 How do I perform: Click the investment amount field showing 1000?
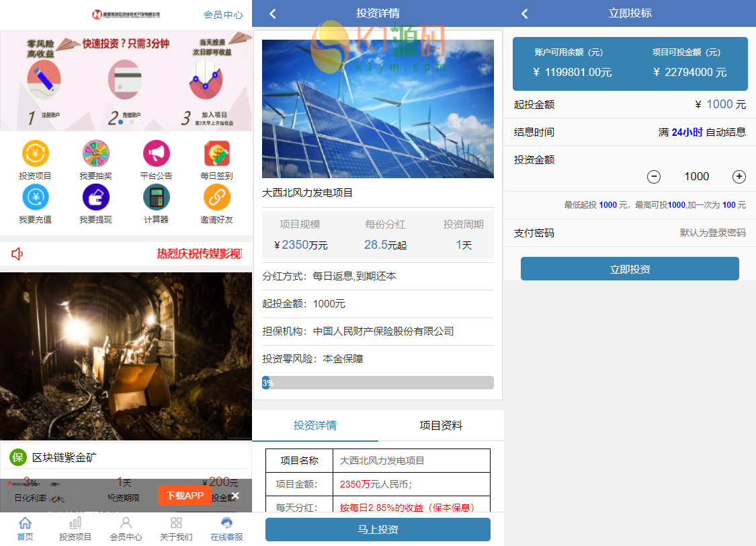pyautogui.click(x=697, y=177)
